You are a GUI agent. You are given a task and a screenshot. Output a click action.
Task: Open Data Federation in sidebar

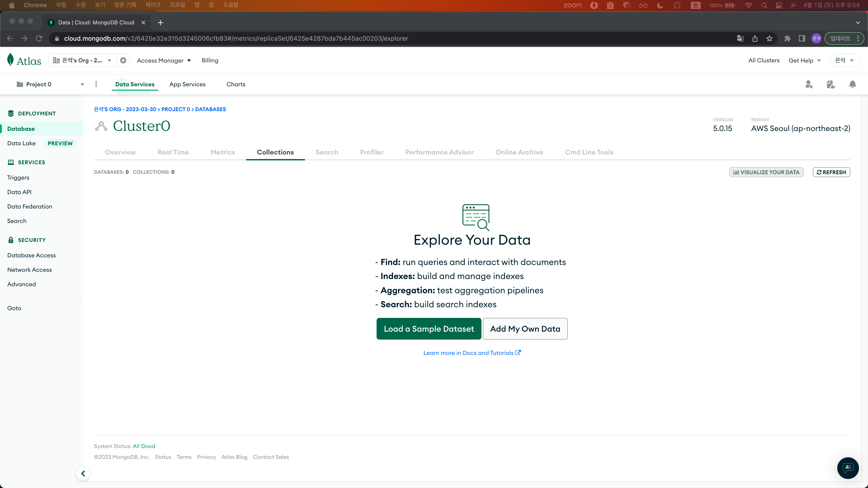[x=30, y=206]
